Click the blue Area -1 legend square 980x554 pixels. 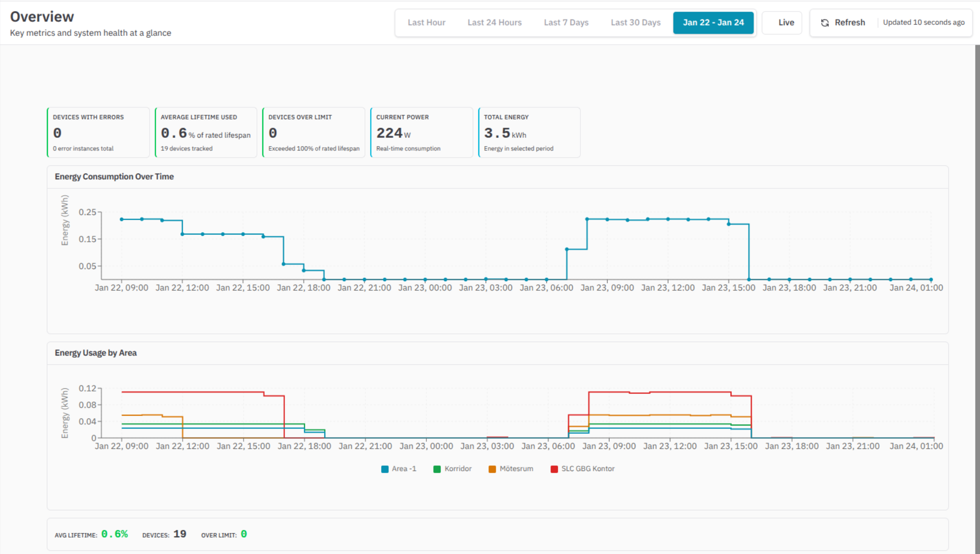(x=385, y=469)
